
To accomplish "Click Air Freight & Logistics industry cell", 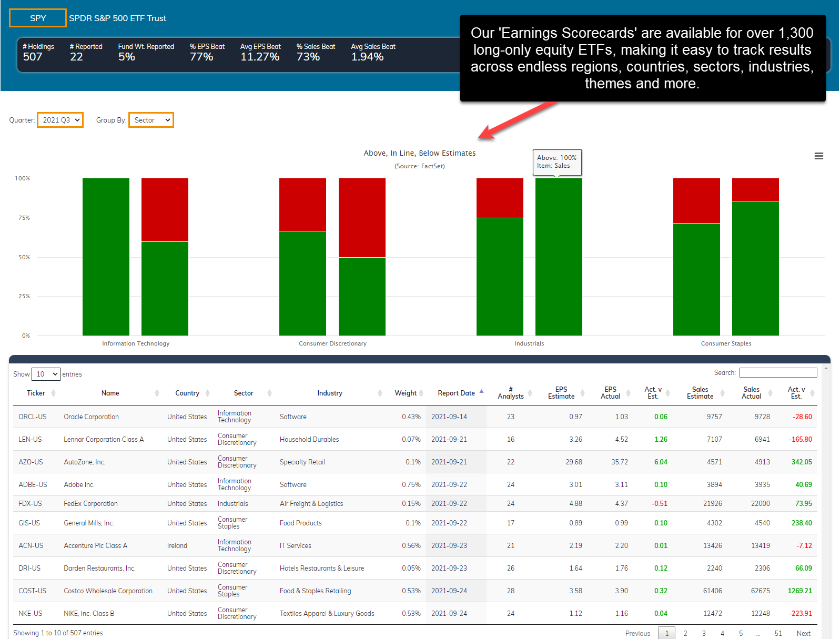I will point(311,503).
